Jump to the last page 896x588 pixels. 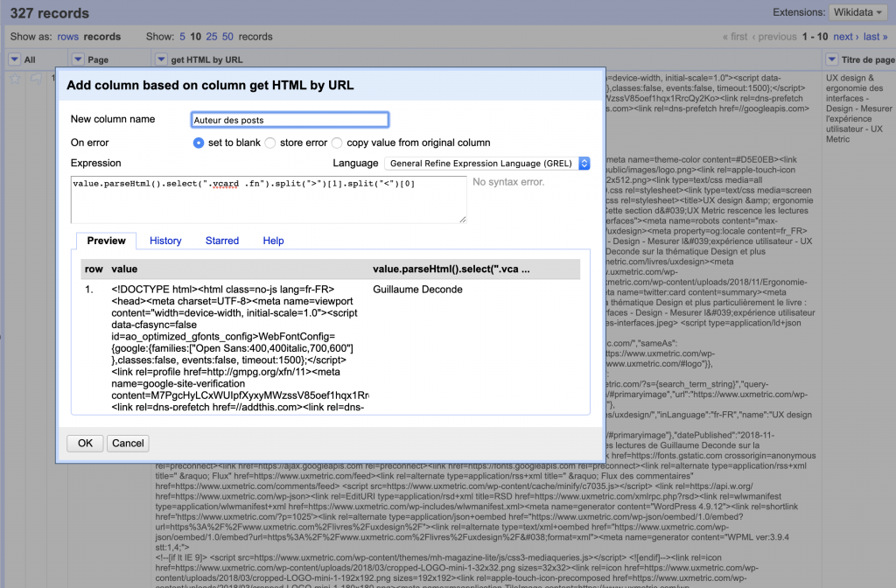click(x=875, y=37)
